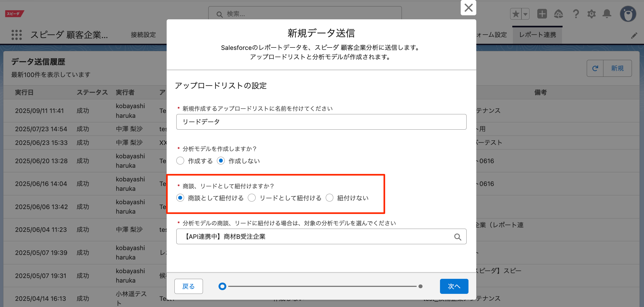
Task: Select 紐付けない radio option
Action: coord(330,198)
